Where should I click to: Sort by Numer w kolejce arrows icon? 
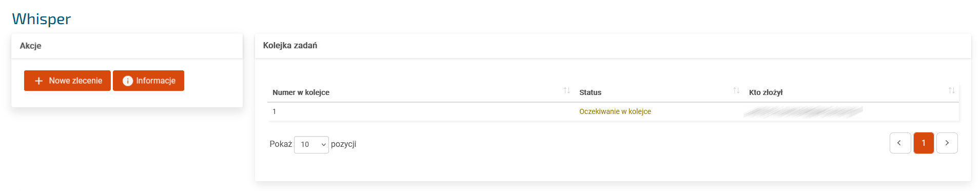click(566, 91)
